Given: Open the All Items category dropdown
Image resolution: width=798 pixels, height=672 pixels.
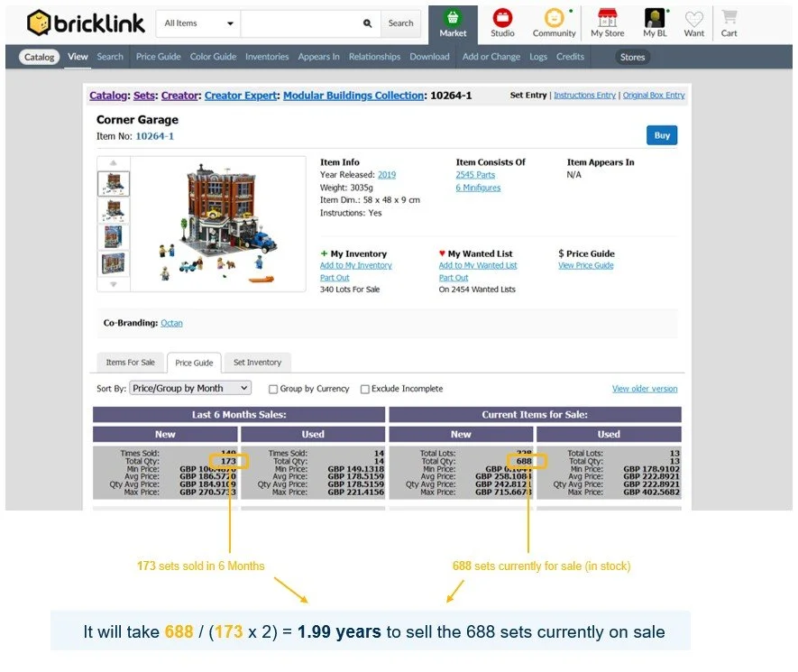Looking at the screenshot, I should [198, 23].
